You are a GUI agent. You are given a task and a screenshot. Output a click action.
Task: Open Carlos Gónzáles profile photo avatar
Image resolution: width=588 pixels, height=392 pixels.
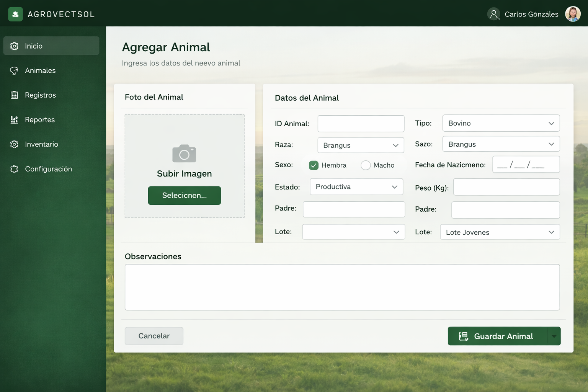coord(573,14)
